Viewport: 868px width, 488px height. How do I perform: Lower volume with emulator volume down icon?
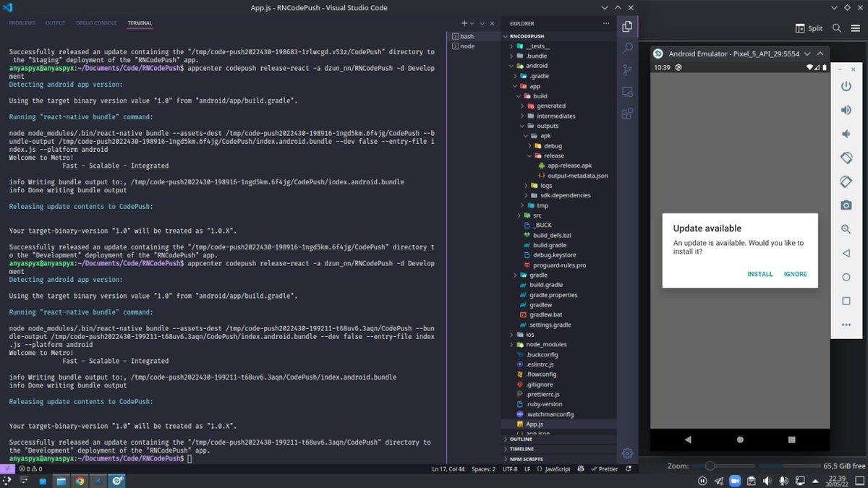click(x=846, y=134)
